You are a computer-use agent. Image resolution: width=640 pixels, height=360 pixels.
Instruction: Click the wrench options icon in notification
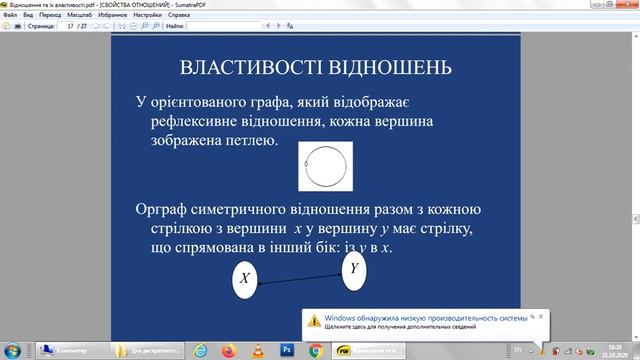[x=532, y=316]
